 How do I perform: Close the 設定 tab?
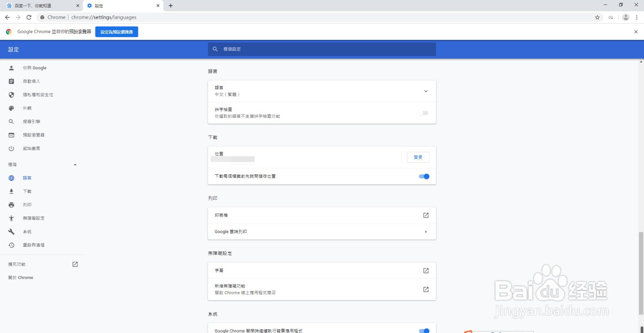click(x=158, y=6)
